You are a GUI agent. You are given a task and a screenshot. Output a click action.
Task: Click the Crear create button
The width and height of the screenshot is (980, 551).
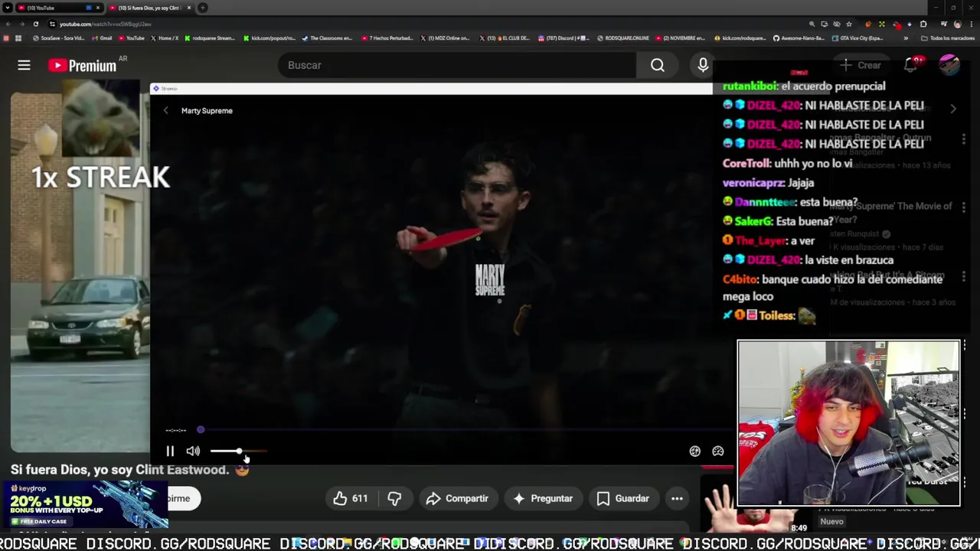pyautogui.click(x=861, y=65)
